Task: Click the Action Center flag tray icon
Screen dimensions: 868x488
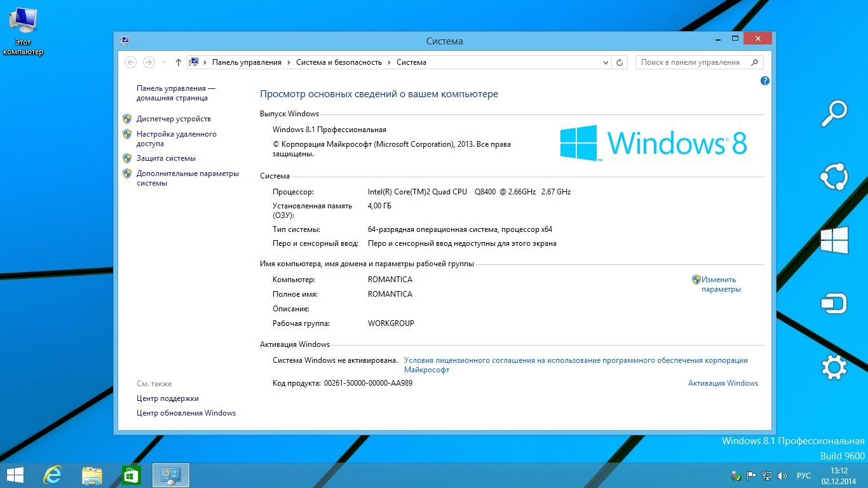Action: (x=751, y=475)
